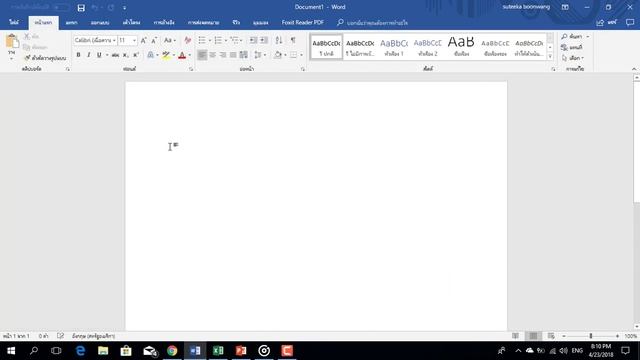
Task: Collapse the ribbon with the caret arrow
Action: [x=634, y=69]
